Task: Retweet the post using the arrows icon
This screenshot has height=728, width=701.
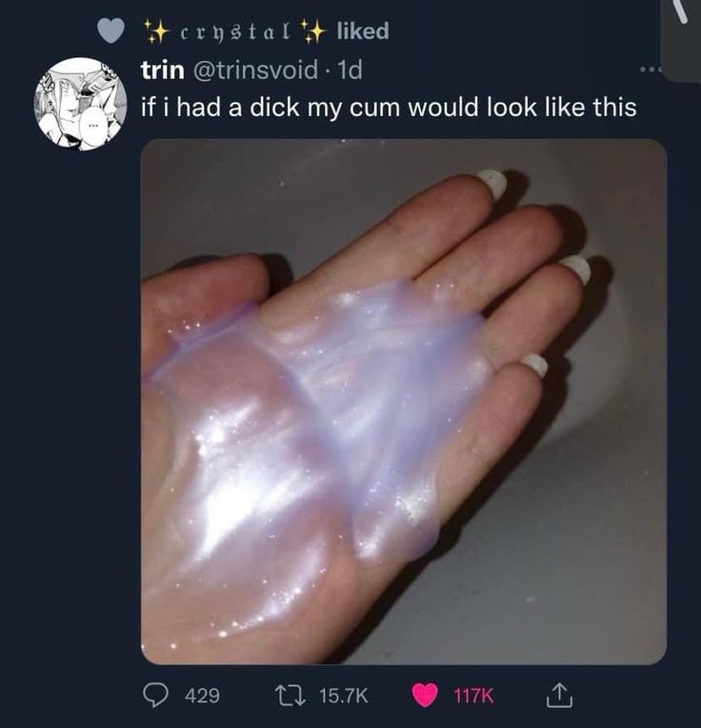Action: pos(290,695)
